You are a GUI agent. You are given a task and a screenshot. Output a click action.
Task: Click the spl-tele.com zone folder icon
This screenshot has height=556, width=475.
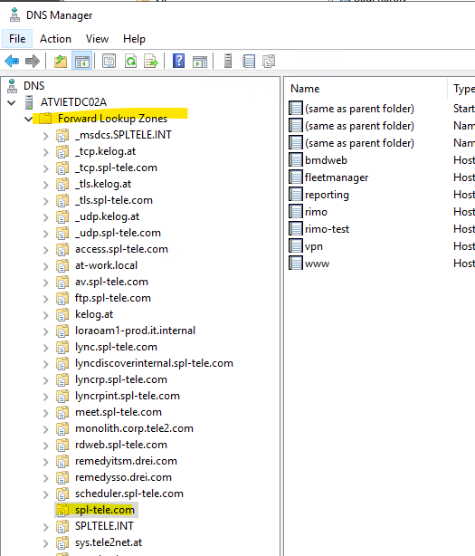(x=62, y=510)
